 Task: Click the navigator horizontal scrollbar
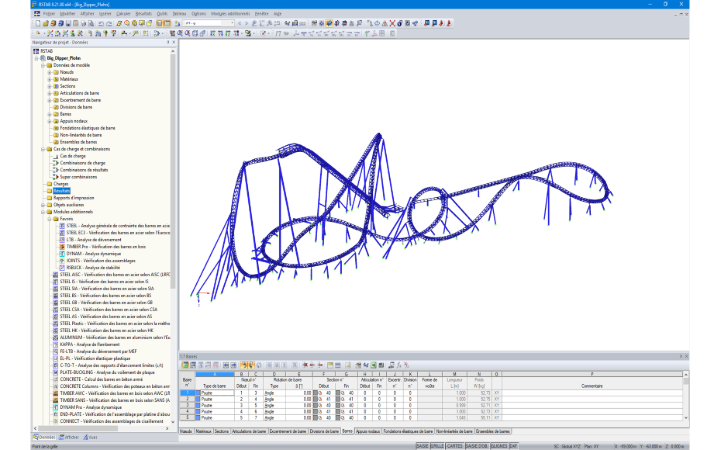[78, 428]
